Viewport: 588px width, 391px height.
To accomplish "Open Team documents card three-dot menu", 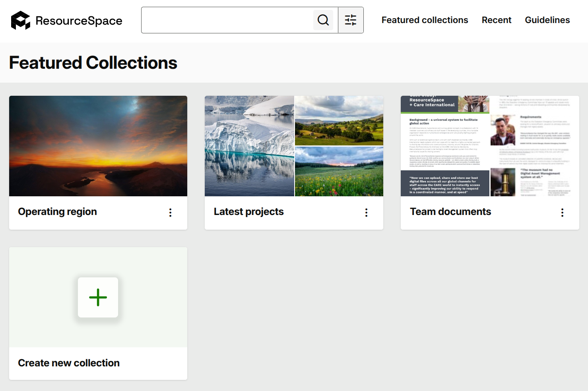I will click(562, 213).
